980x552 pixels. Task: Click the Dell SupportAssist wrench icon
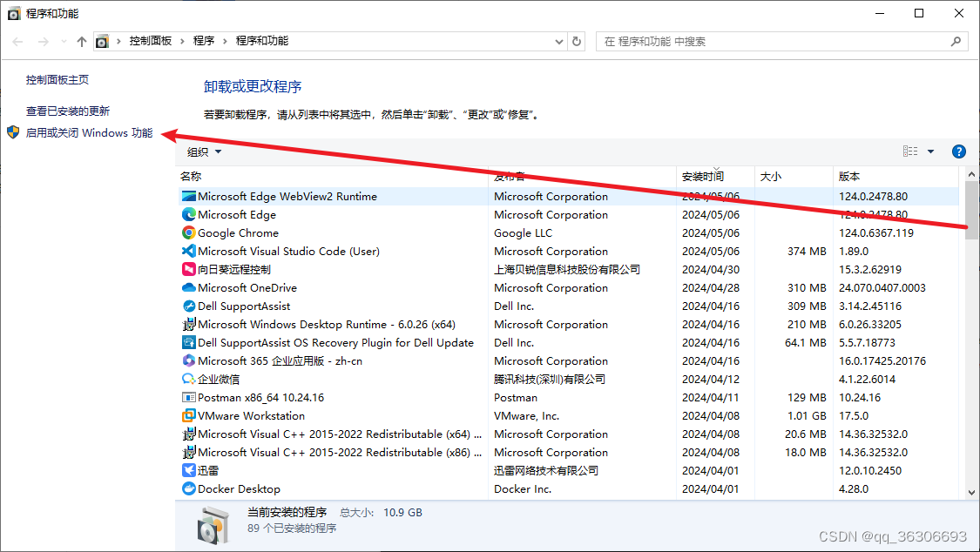(x=189, y=306)
